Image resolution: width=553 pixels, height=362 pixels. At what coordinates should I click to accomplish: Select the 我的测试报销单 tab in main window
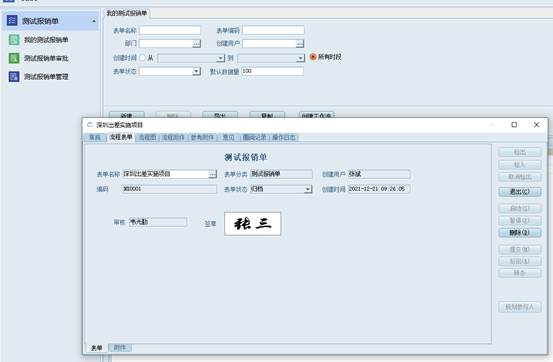click(x=127, y=13)
